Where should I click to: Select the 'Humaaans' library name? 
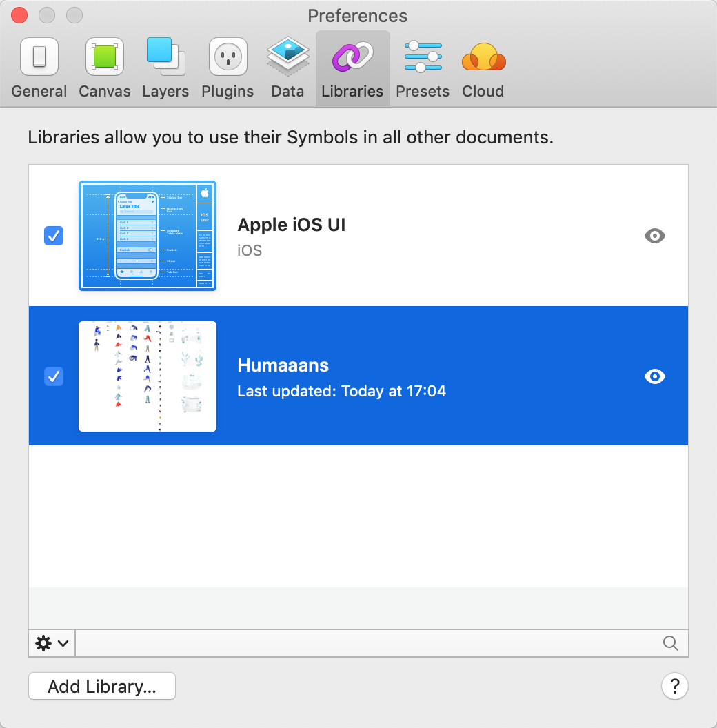coord(283,365)
